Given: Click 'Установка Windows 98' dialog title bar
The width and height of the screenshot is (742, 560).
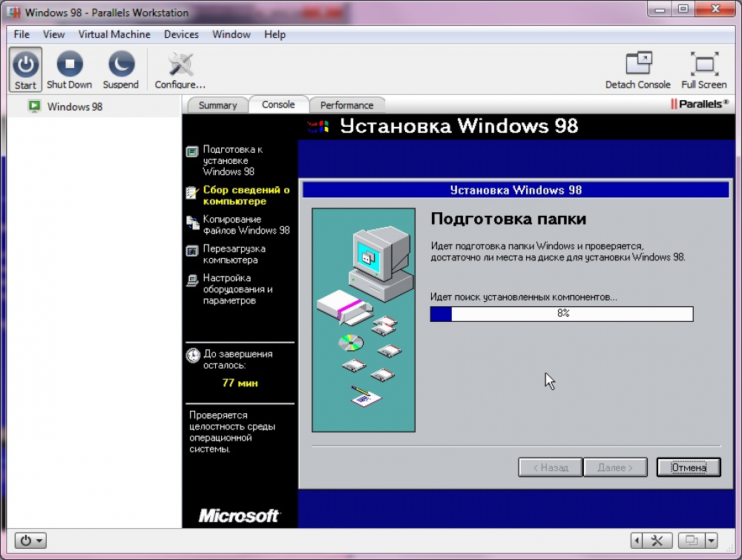Looking at the screenshot, I should coord(516,190).
